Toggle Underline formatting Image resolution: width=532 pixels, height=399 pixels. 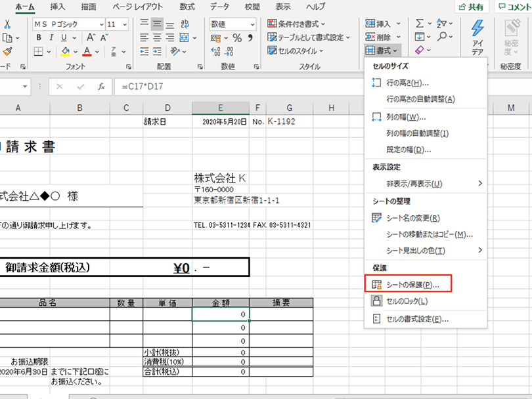[x=64, y=37]
